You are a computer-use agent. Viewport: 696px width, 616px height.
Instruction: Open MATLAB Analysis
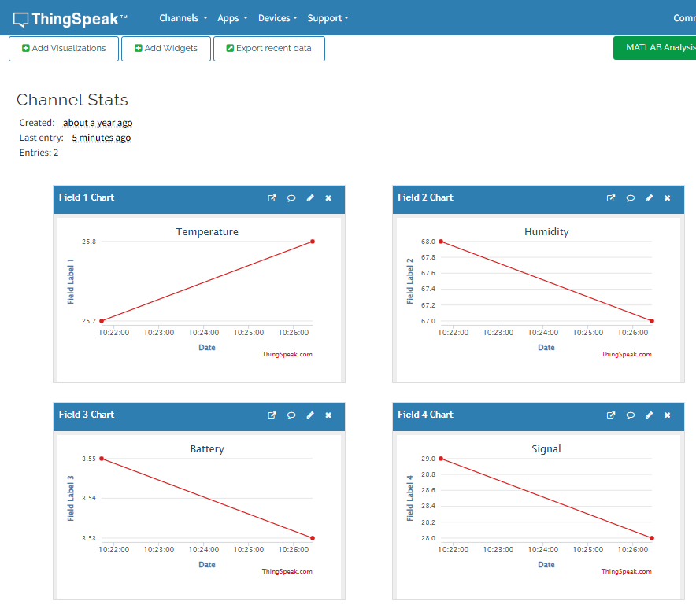coord(655,47)
